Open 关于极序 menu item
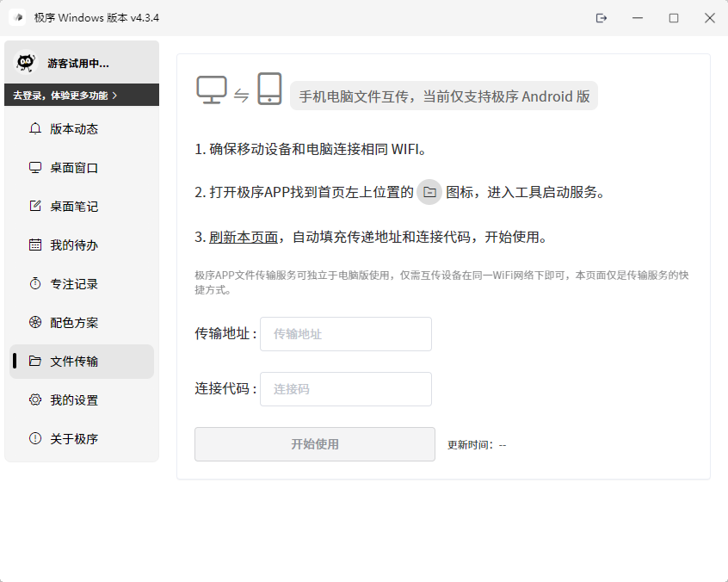 (82, 438)
